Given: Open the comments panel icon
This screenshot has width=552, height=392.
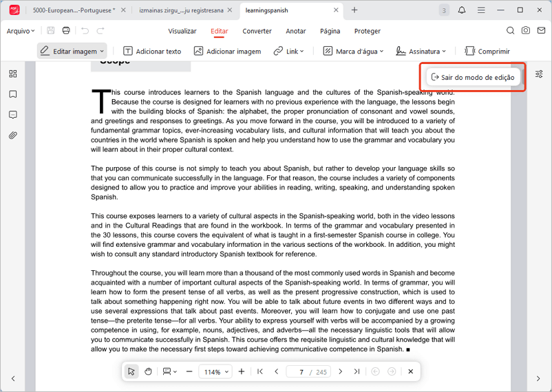Looking at the screenshot, I should pyautogui.click(x=12, y=115).
